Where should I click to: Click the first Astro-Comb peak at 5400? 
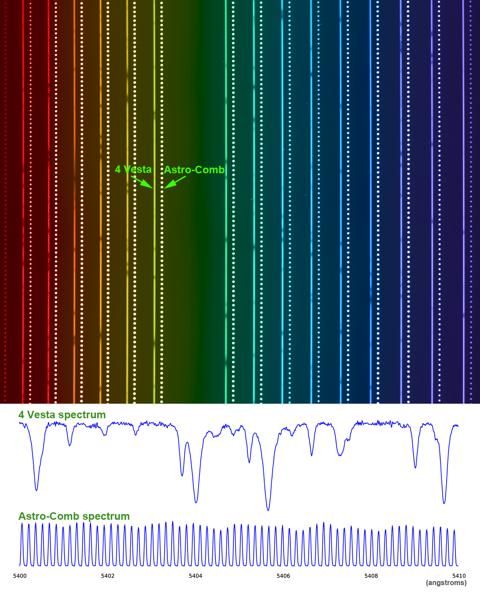point(22,544)
